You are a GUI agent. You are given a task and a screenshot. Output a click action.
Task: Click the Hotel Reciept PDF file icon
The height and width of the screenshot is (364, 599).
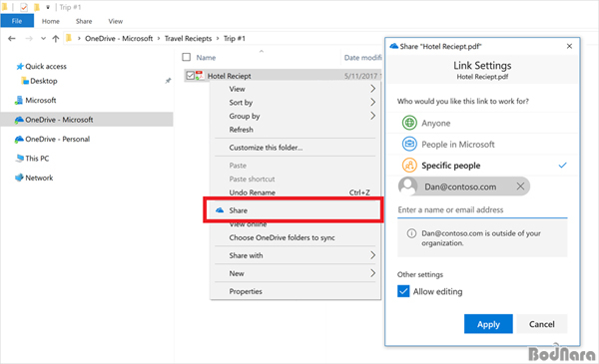coord(200,76)
